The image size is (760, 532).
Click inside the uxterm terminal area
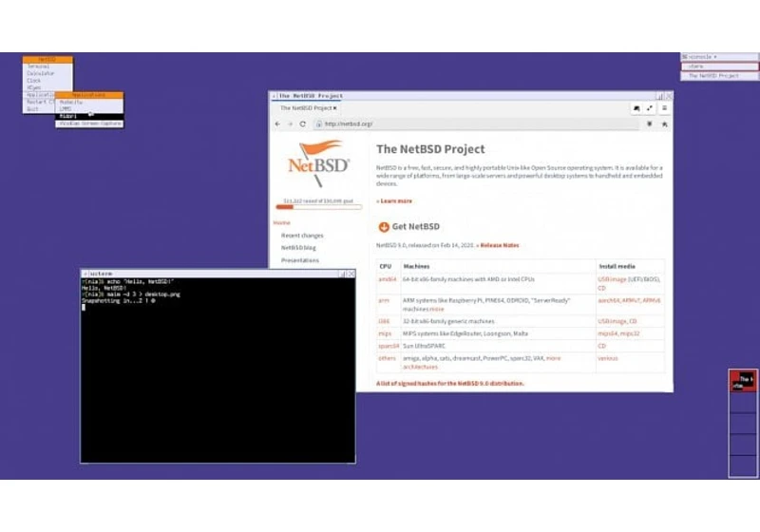pos(218,370)
